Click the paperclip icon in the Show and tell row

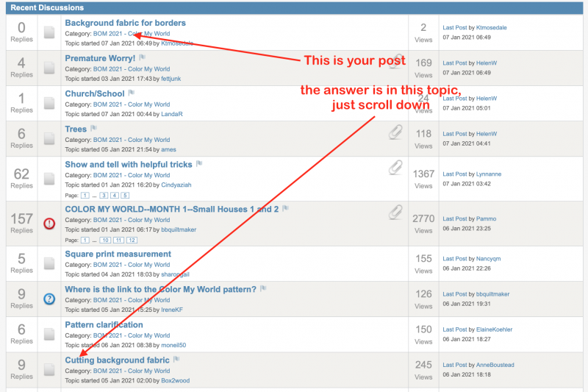(396, 168)
